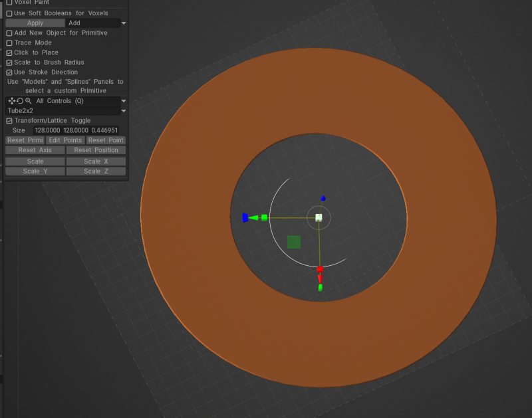
Task: Uncheck Transform/Lattice Toggle
Action: click(x=9, y=121)
